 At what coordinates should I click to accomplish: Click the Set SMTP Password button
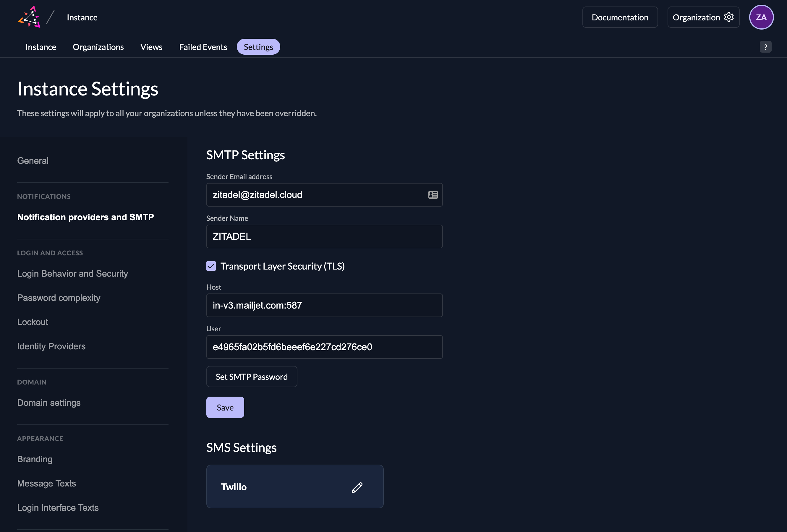[x=252, y=377]
